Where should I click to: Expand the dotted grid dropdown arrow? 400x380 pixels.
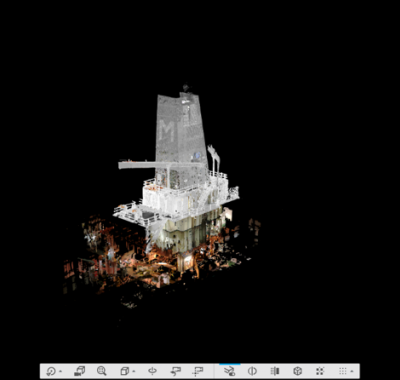tap(352, 371)
